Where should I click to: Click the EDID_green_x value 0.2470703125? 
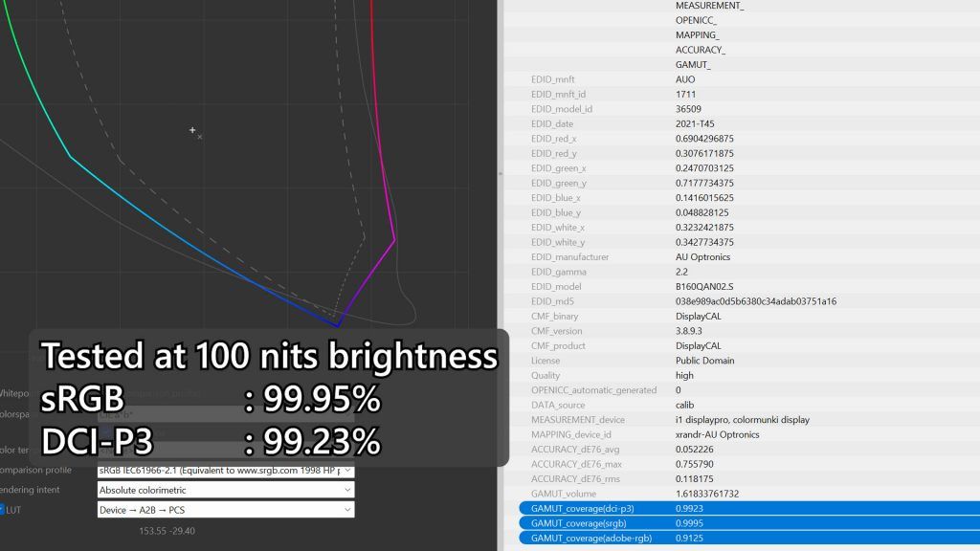[x=704, y=168]
